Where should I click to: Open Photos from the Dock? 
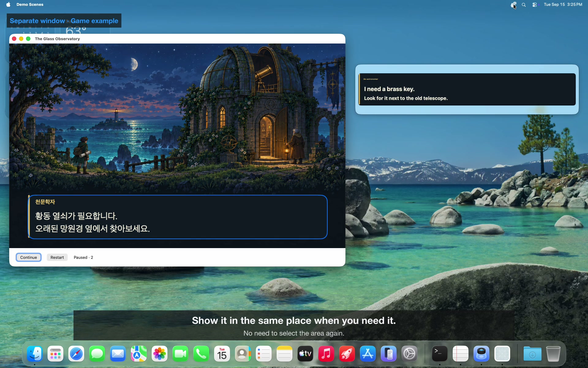pyautogui.click(x=160, y=354)
